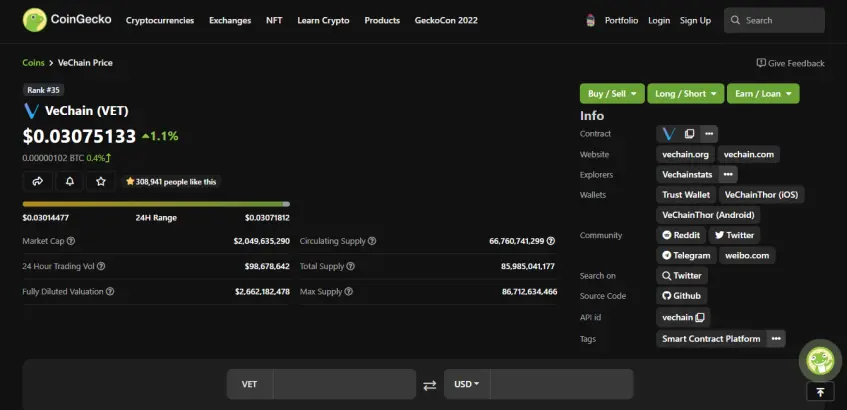The height and width of the screenshot is (410, 847).
Task: Open the vechain.com website link
Action: 749,154
